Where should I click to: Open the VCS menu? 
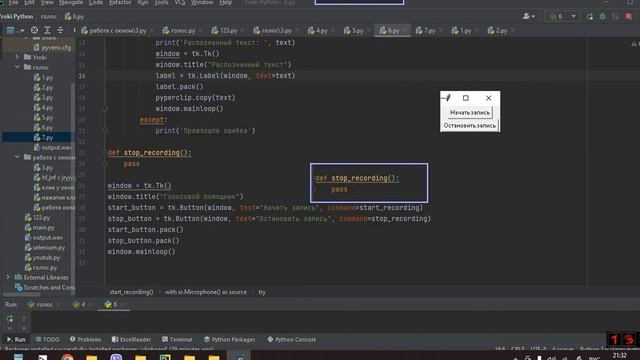click(x=180, y=2)
